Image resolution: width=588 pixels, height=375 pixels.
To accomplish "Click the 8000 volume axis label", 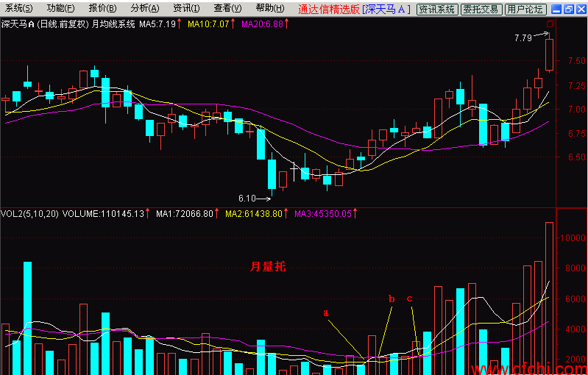I will coord(574,268).
